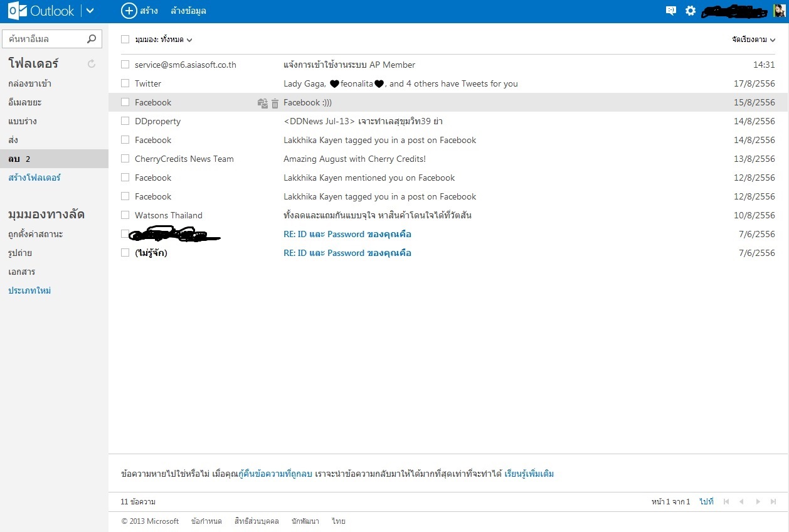Click the last page navigation icon
The width and height of the screenshot is (789, 532).
pyautogui.click(x=773, y=502)
